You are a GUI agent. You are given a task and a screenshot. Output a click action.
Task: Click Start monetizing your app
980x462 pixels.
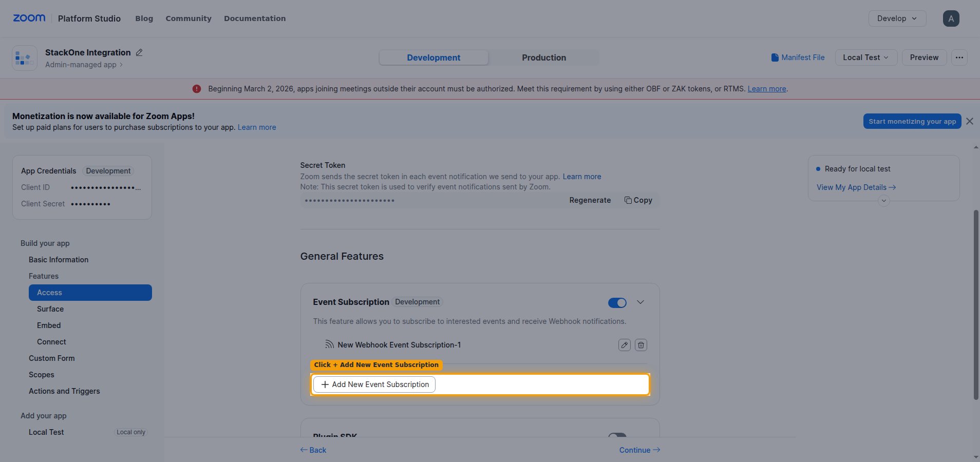(x=912, y=121)
